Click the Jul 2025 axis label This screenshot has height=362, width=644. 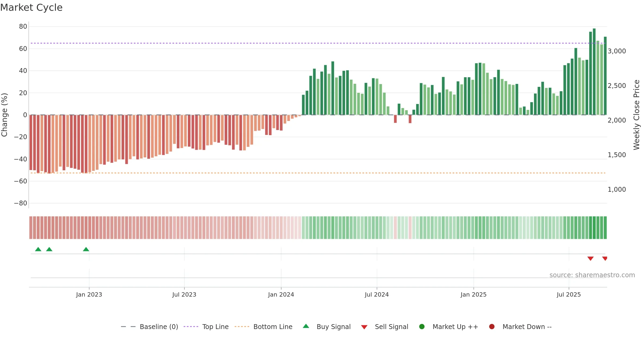[569, 294]
